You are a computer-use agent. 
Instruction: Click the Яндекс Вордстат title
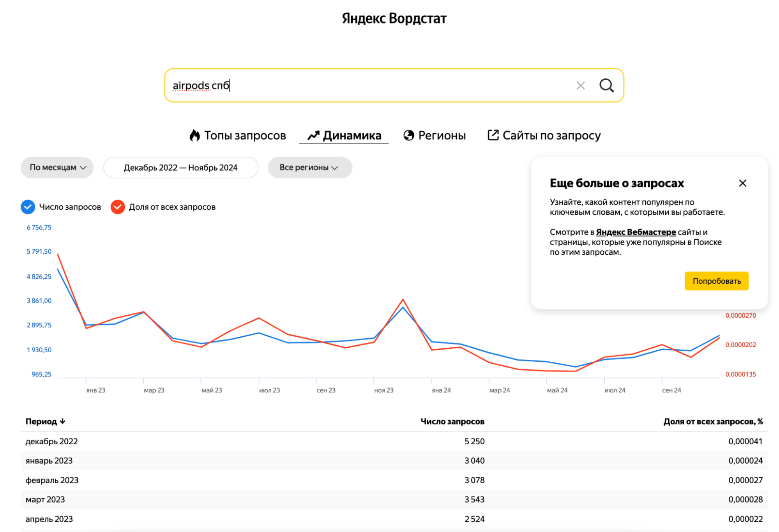[x=394, y=18]
